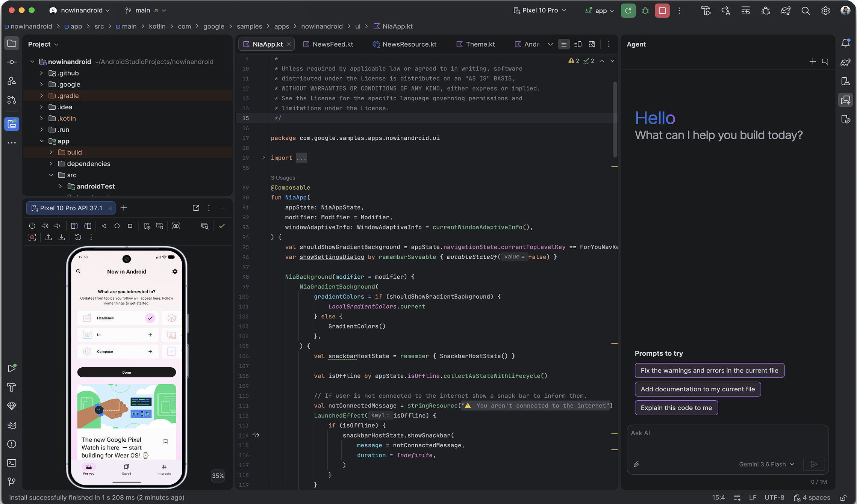Open the Saved tab in emulator
Screen dimensions: 857x504
point(127,469)
